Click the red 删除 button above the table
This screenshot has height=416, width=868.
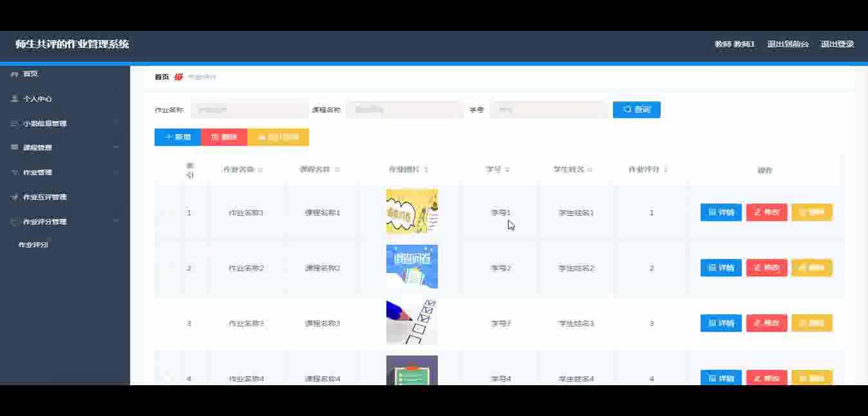[x=224, y=137]
